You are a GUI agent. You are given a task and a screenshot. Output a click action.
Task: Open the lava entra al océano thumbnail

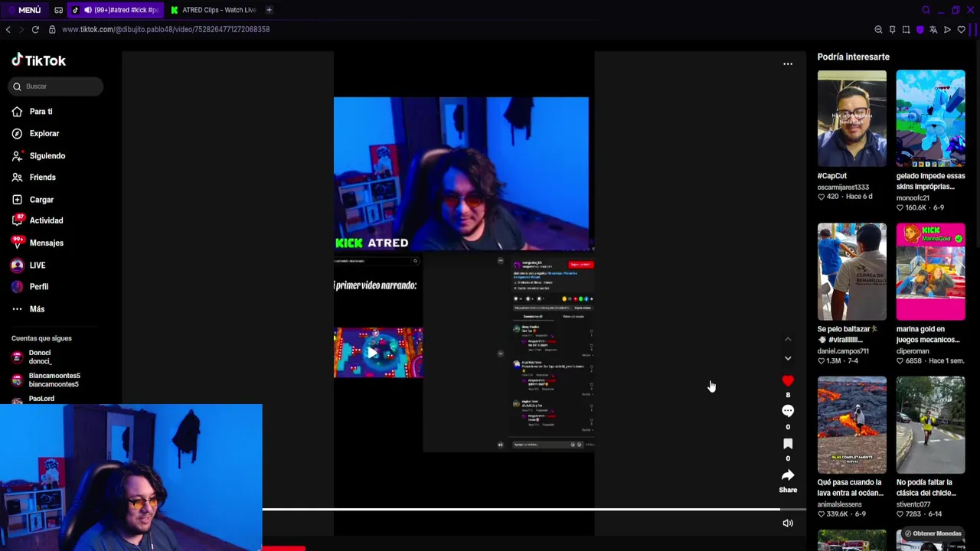[851, 425]
